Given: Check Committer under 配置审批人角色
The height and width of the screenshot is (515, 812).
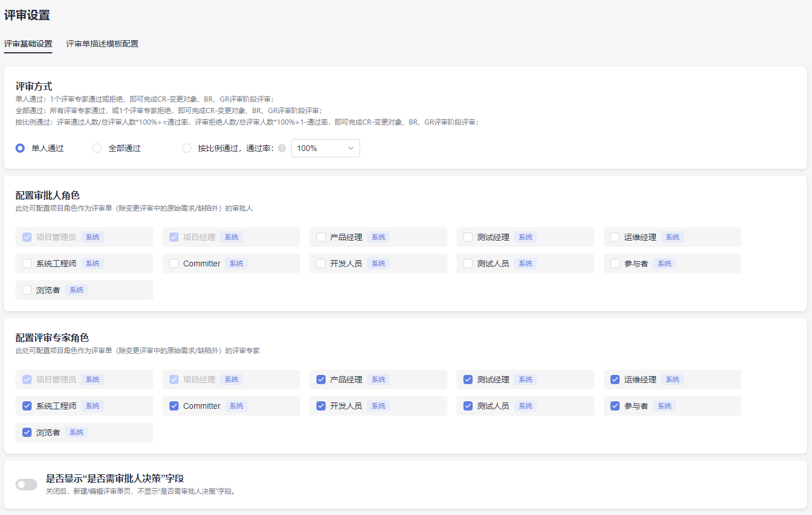Looking at the screenshot, I should point(174,264).
